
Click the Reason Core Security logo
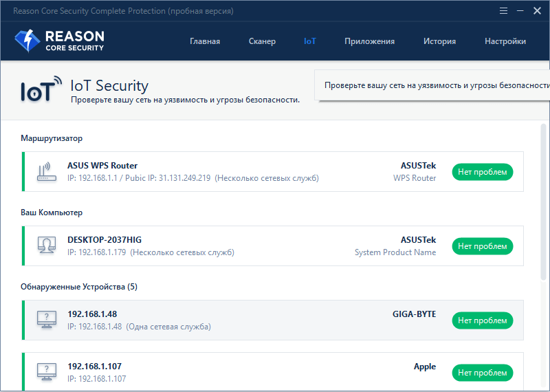(x=59, y=41)
